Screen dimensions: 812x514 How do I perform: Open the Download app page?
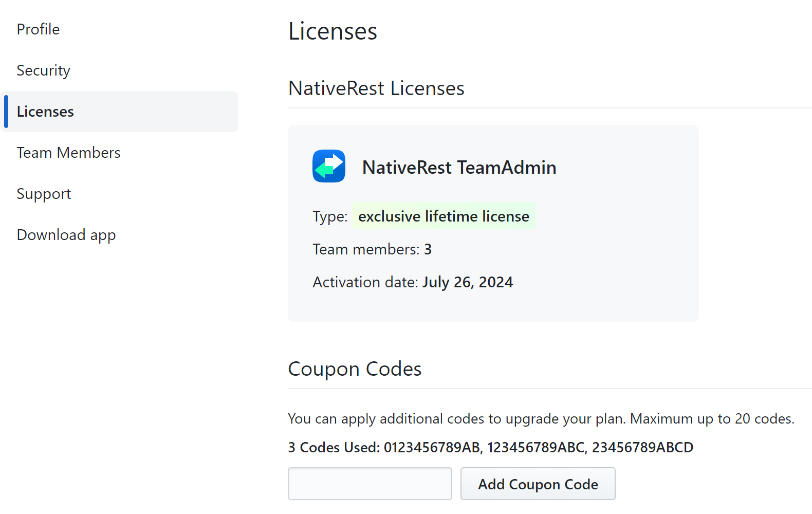pos(66,235)
